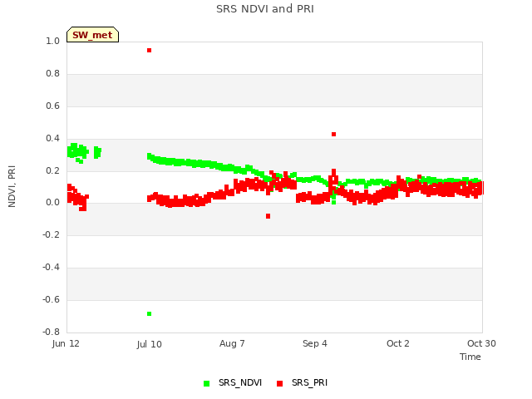Click the SW_met label tag
Viewport: 532px width, 399px height.
click(x=92, y=35)
